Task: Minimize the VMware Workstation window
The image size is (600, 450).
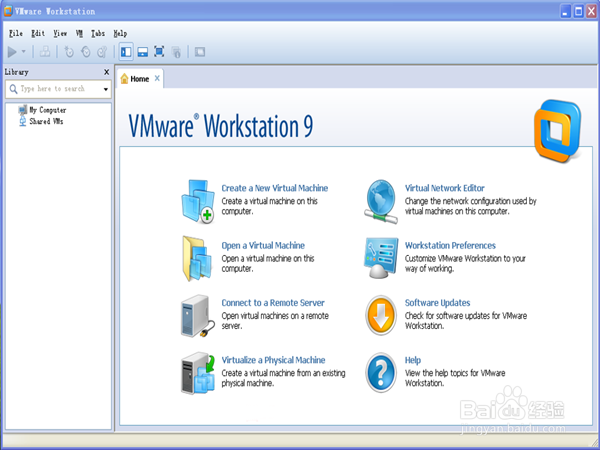Action: (x=566, y=11)
